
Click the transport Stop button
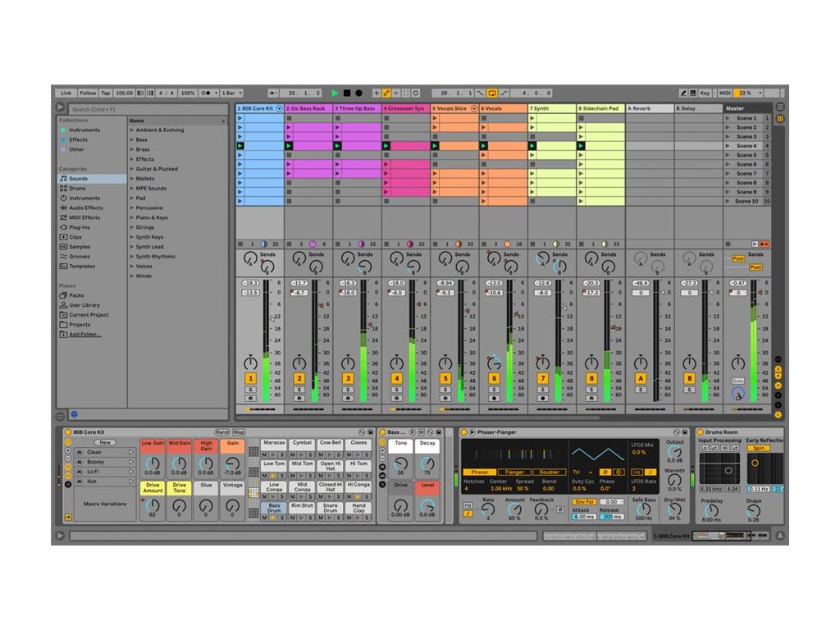click(x=347, y=94)
